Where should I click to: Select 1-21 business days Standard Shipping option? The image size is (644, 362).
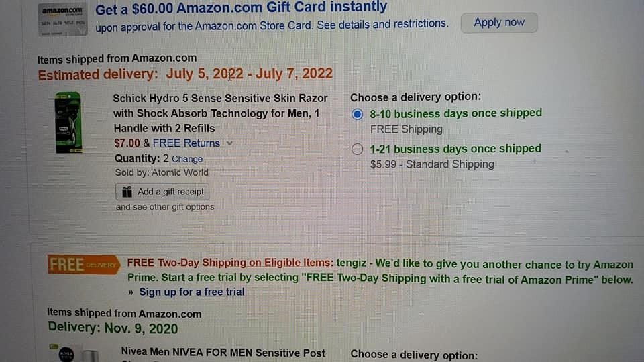coord(358,149)
